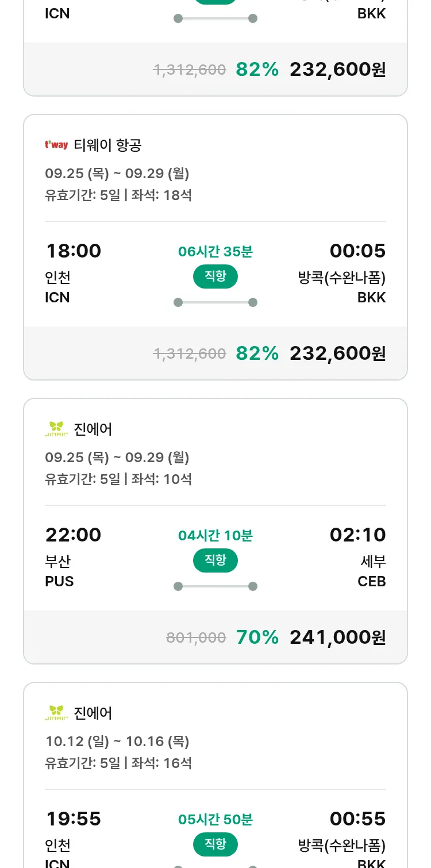Click the topmost 232,600원 price
This screenshot has width=431, height=868.
coord(337,69)
